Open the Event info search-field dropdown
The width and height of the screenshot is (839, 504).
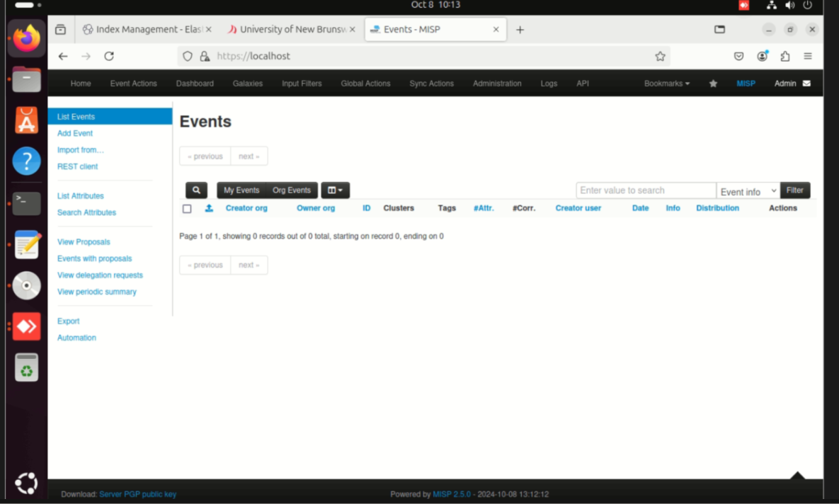pos(748,191)
